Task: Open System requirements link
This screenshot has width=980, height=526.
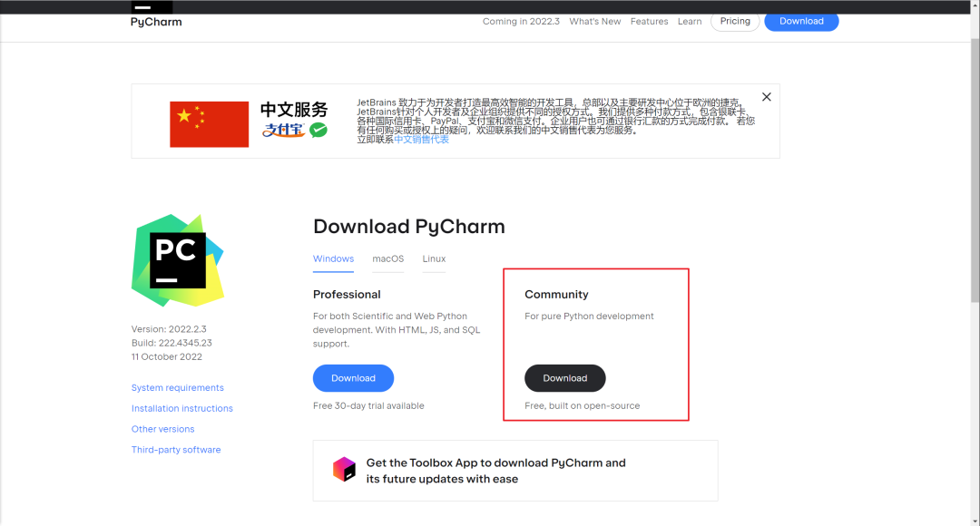Action: tap(178, 388)
